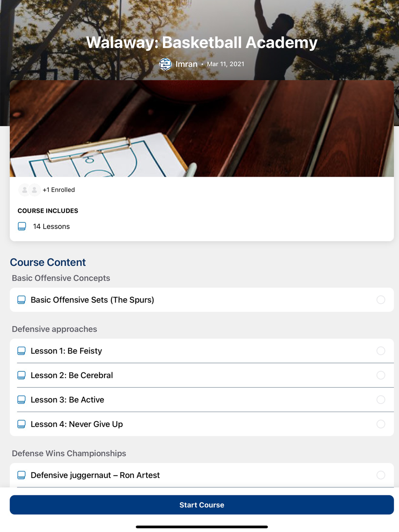The width and height of the screenshot is (399, 532).
Task: Toggle completion circle for Lesson 2: Be Cerebral
Action: (x=381, y=375)
